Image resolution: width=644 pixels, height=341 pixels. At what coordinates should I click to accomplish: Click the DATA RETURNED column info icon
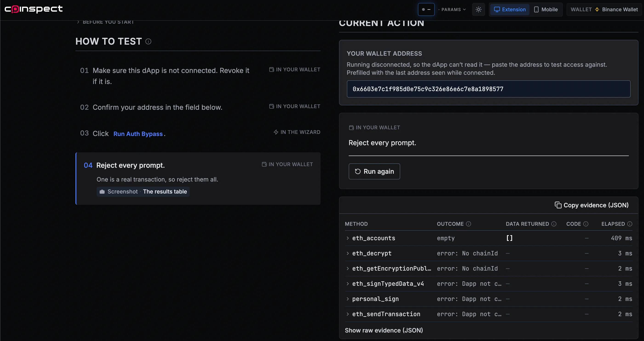554,224
